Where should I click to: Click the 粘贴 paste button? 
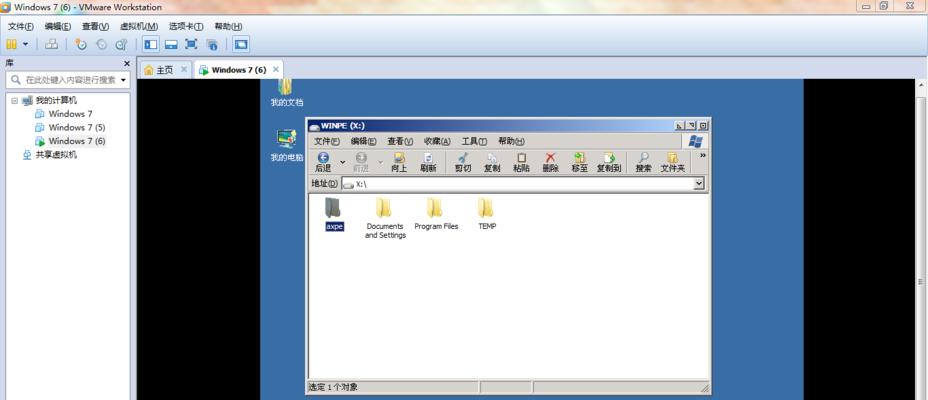tap(521, 162)
